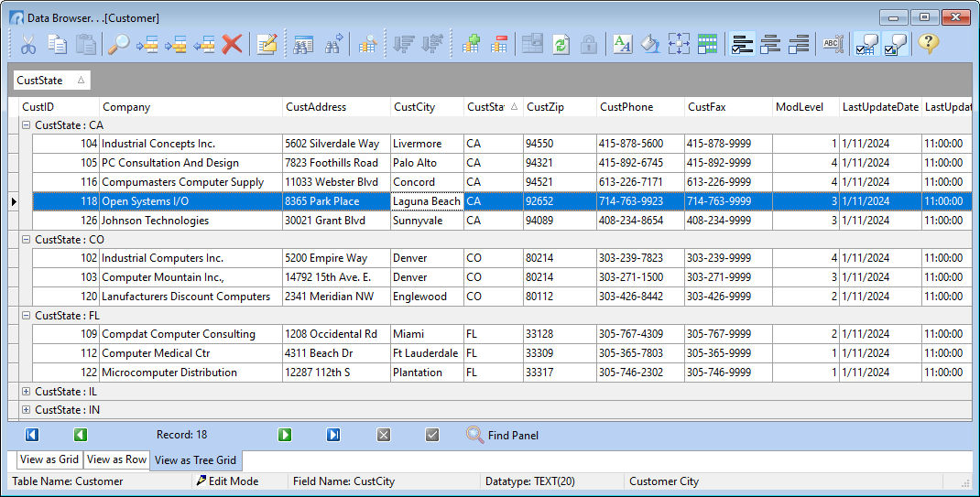Click the notepad with pencil edit icon
Screen dimensions: 980x497
[x=267, y=44]
